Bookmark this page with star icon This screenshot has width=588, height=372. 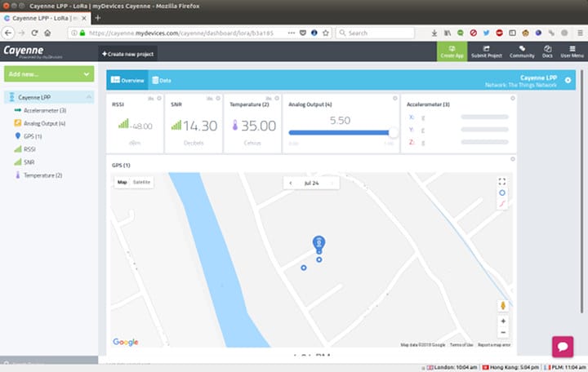pos(326,33)
